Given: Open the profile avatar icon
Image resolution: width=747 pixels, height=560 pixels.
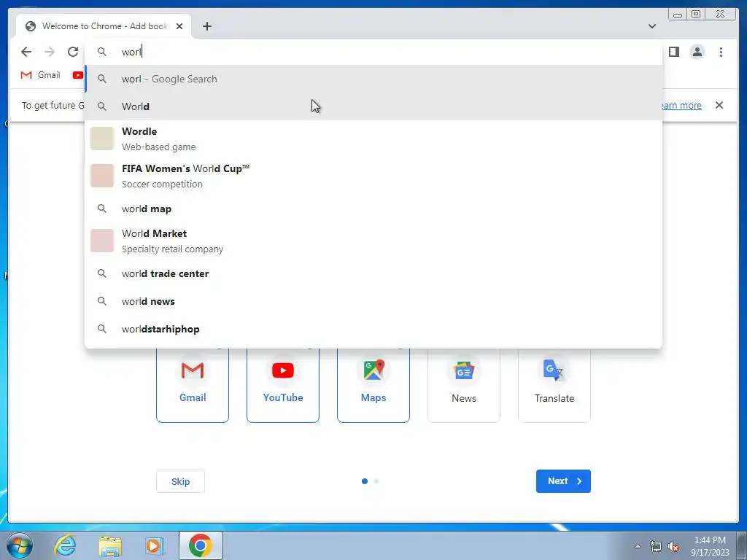Looking at the screenshot, I should tap(697, 52).
